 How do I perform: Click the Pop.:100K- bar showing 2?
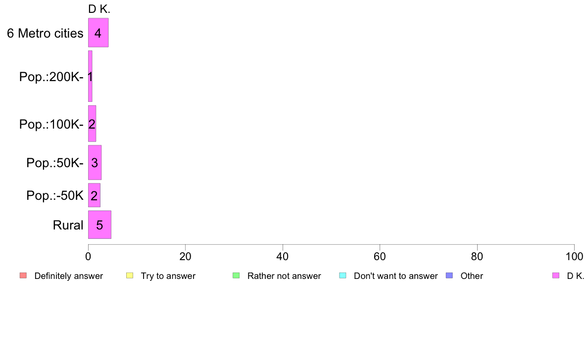click(x=92, y=124)
